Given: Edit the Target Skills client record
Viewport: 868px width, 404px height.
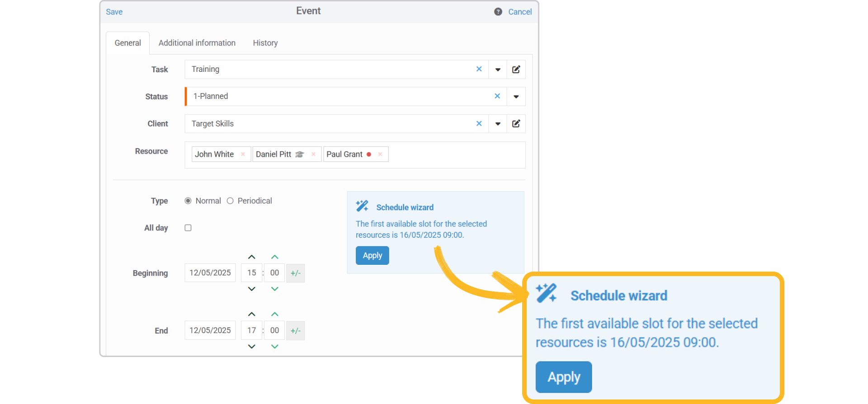Looking at the screenshot, I should coord(516,124).
